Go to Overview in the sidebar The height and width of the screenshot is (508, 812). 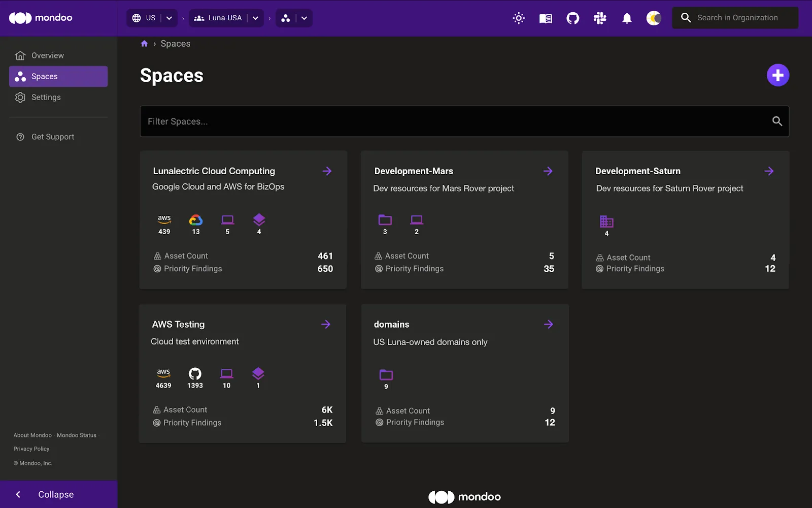tap(58, 55)
